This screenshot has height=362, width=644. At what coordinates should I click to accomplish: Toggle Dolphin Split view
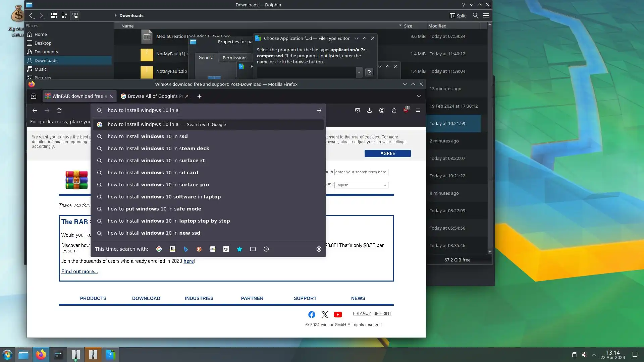(x=458, y=15)
